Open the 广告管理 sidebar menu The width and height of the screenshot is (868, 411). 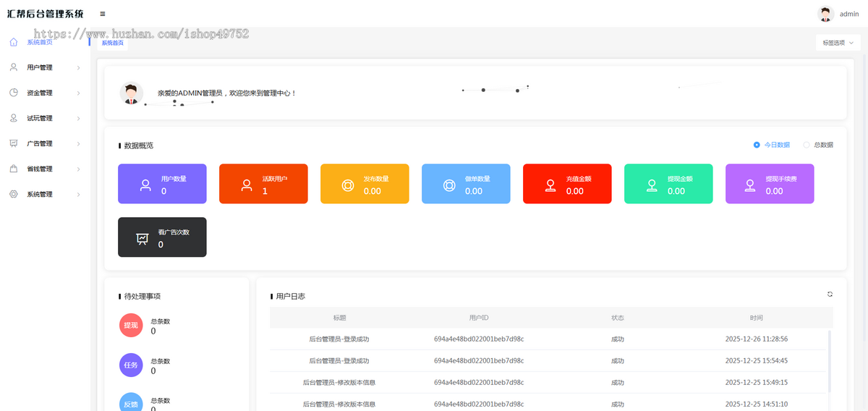coord(45,143)
